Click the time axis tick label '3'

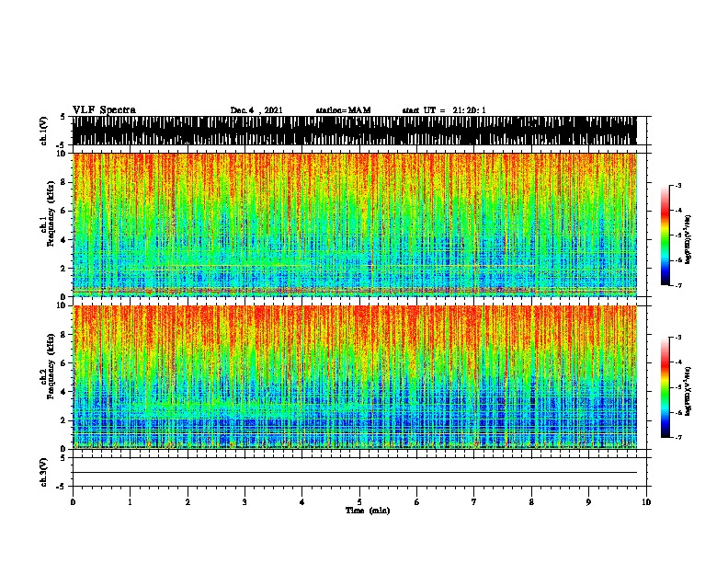coord(245,502)
